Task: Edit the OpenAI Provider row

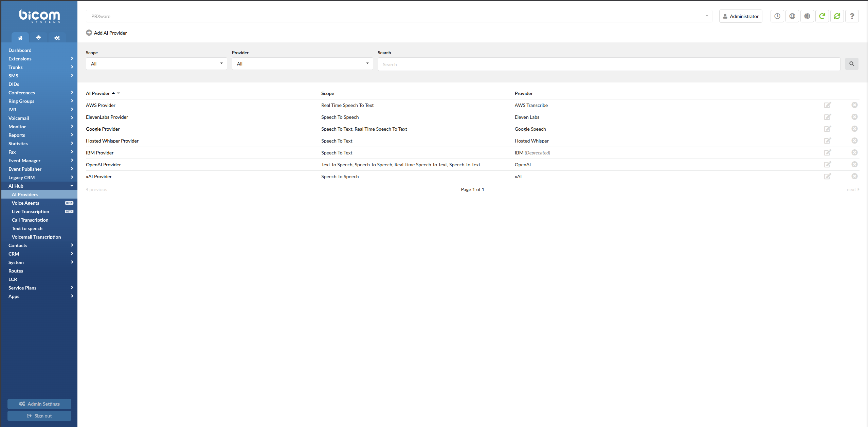Action: (x=828, y=165)
